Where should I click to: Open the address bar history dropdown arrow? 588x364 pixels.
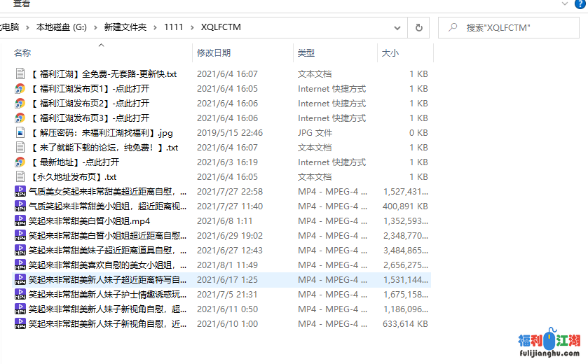[397, 27]
